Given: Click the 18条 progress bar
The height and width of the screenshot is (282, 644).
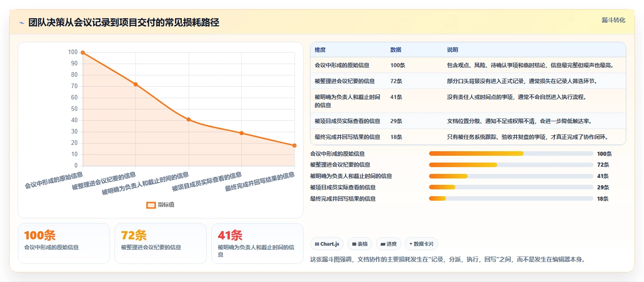Looking at the screenshot, I should click(x=511, y=198).
